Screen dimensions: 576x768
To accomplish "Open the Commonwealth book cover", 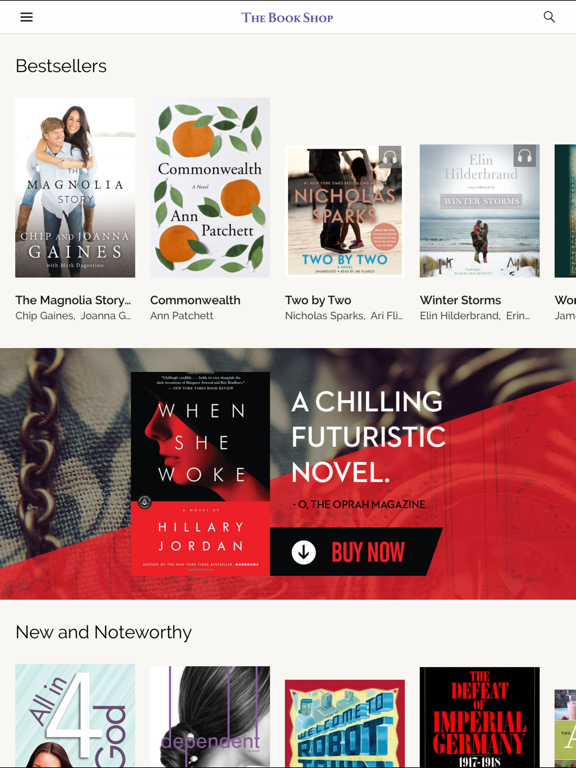I will pyautogui.click(x=210, y=188).
